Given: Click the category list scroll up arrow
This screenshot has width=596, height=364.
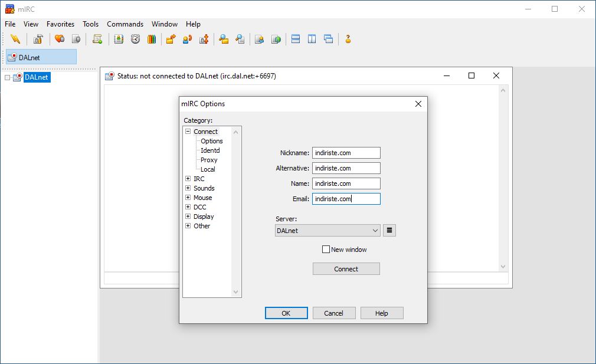Looking at the screenshot, I should point(235,132).
